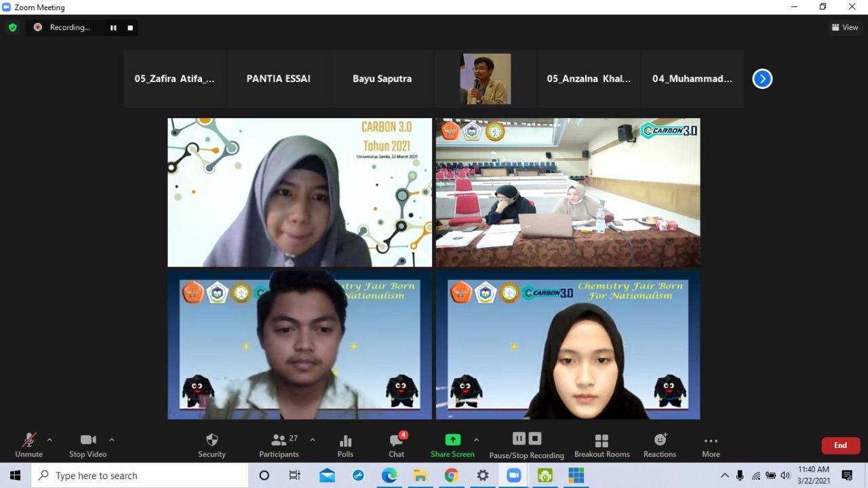This screenshot has width=868, height=488.
Task: Unmute the microphone
Action: point(28,445)
